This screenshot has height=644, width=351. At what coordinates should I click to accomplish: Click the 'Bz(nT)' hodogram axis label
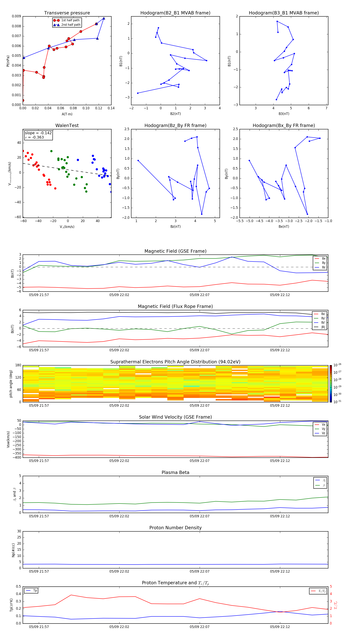pyautogui.click(x=175, y=227)
